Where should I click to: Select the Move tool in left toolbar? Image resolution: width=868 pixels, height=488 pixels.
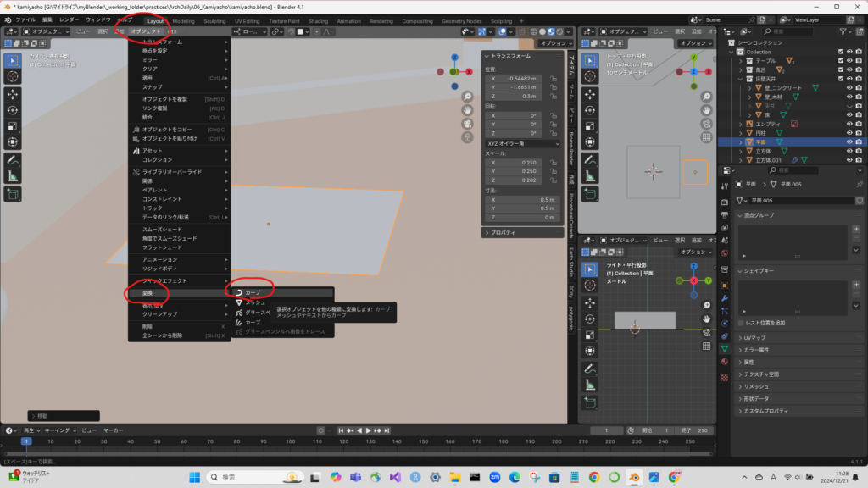pyautogui.click(x=14, y=93)
